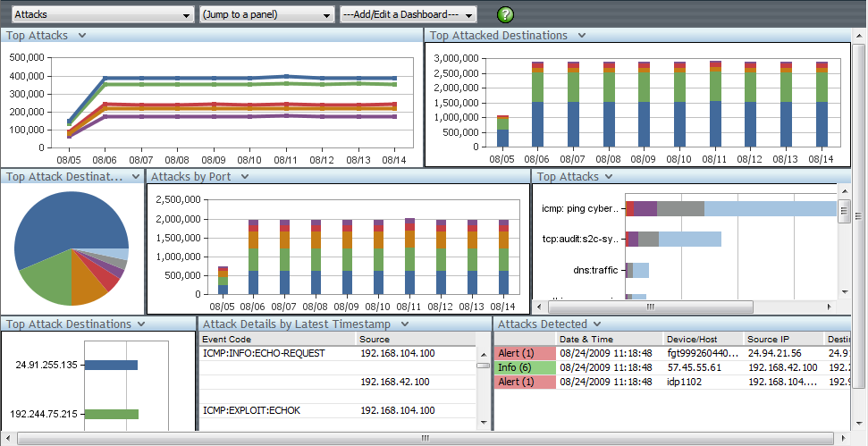This screenshot has height=446, width=868.
Task: Click the icmp: ping cyber.. bar label
Action: pos(580,208)
